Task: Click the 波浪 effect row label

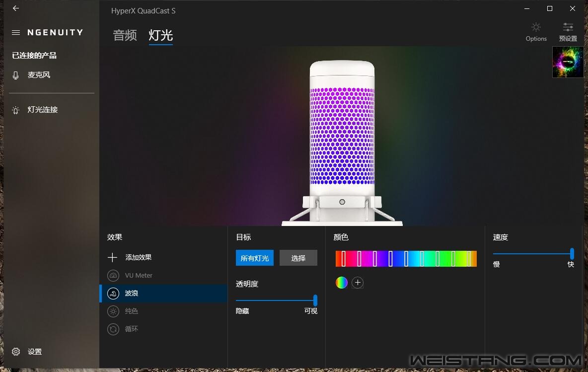Action: point(132,293)
